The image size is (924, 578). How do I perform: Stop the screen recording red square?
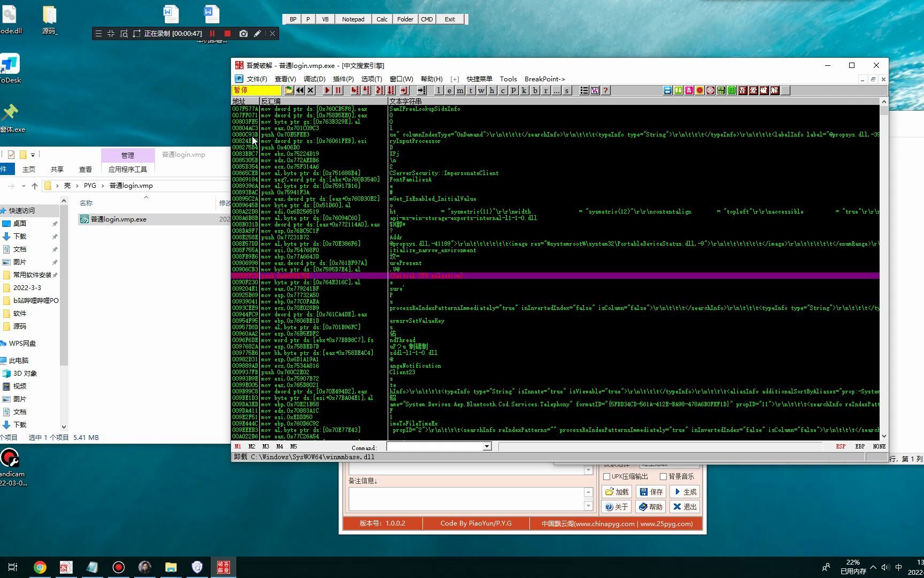point(227,33)
